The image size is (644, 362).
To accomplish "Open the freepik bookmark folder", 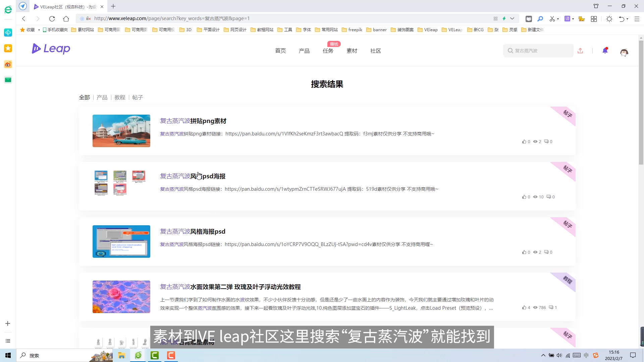I will click(x=352, y=30).
